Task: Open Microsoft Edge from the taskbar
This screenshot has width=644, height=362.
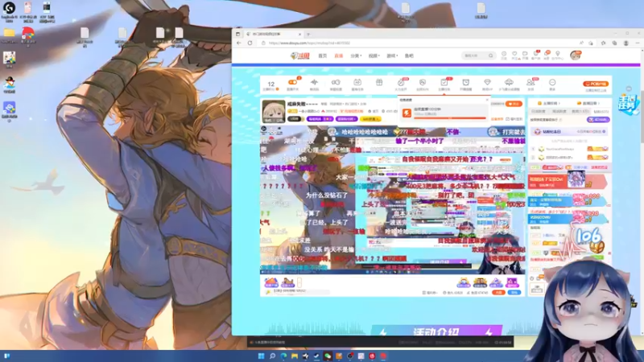Action: (283, 356)
